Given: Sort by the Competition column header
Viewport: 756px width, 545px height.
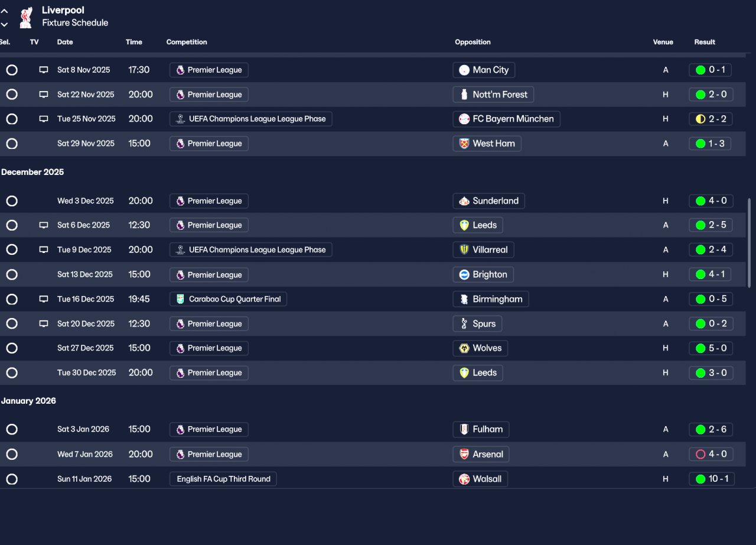Looking at the screenshot, I should click(x=187, y=42).
